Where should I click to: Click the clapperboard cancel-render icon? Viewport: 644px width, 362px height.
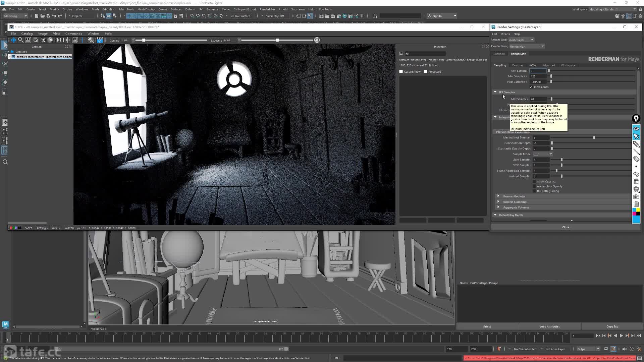pyautogui.click(x=100, y=40)
